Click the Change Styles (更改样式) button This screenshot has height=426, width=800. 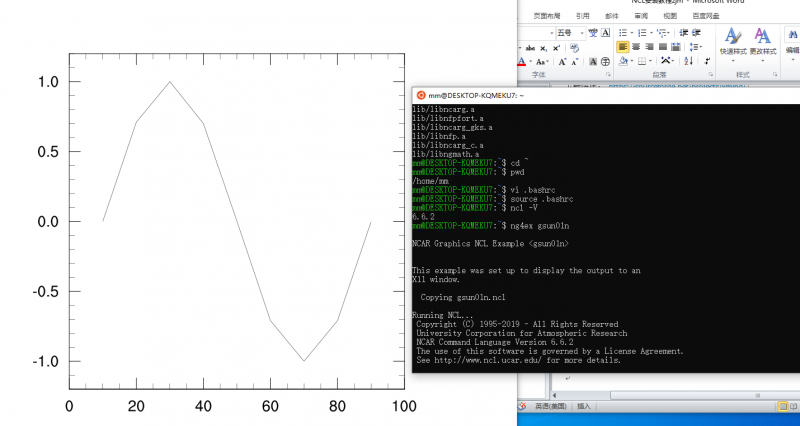(x=762, y=42)
